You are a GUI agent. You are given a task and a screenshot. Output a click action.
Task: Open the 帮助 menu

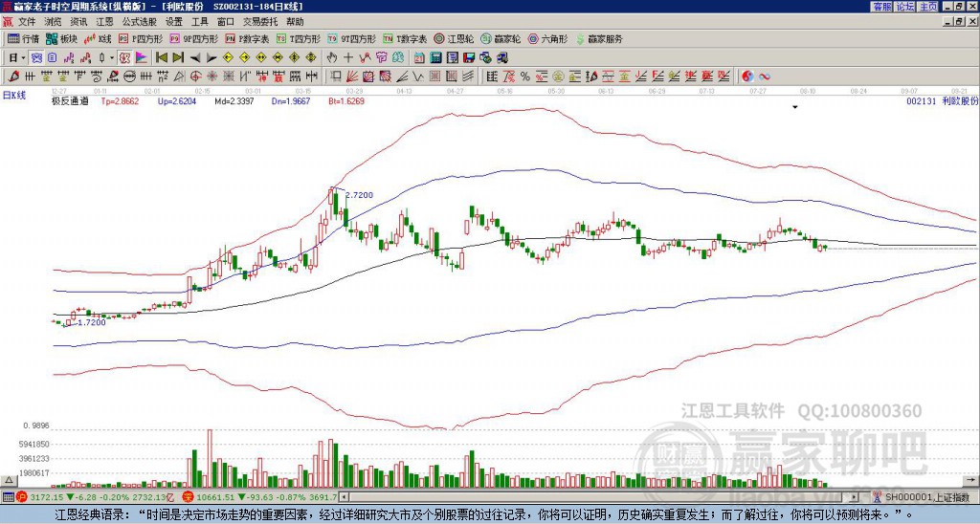[x=295, y=22]
